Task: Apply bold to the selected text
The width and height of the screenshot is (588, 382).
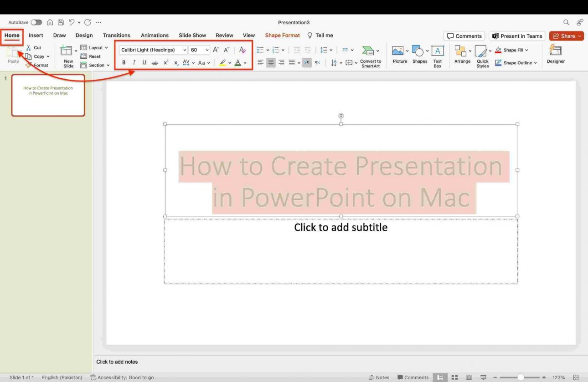Action: coord(124,62)
